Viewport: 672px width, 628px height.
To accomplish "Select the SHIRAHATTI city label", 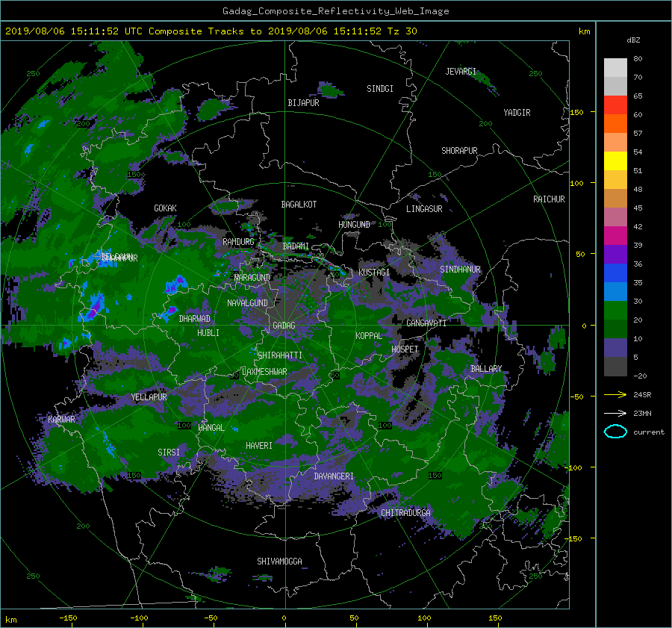I will [280, 355].
